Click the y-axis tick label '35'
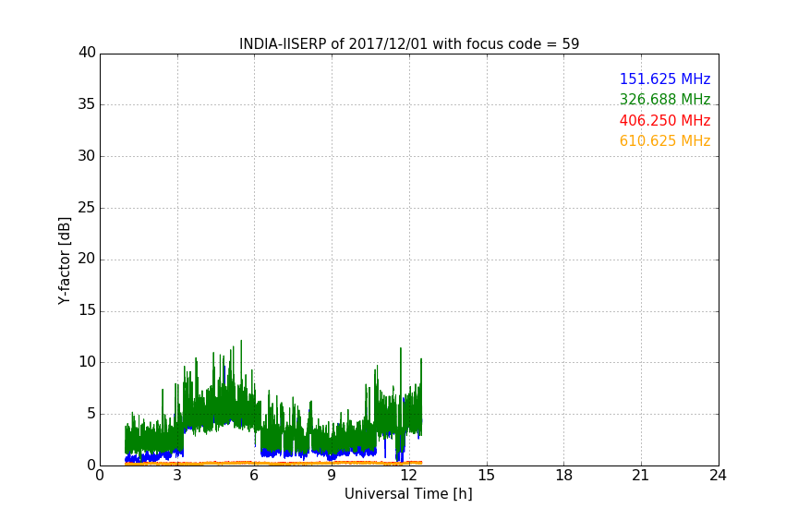Viewport: 798px width, 532px height. 87,104
